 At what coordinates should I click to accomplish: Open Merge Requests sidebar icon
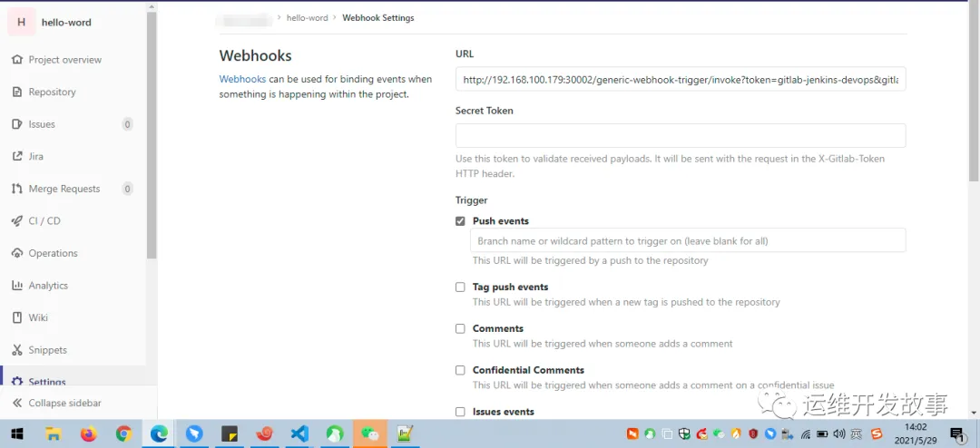17,189
